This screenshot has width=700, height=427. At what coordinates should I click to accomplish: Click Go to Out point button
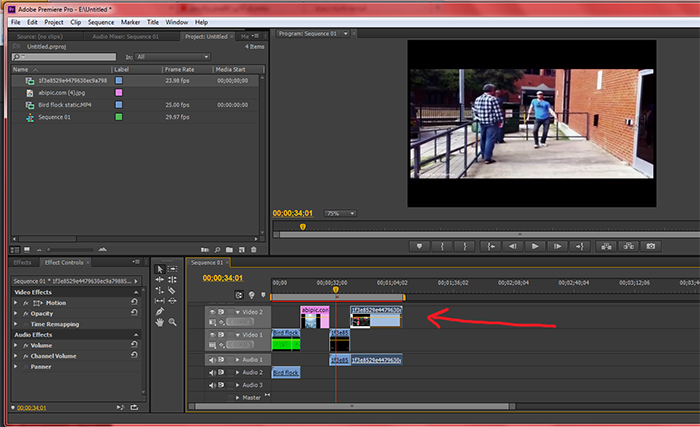pyautogui.click(x=579, y=246)
